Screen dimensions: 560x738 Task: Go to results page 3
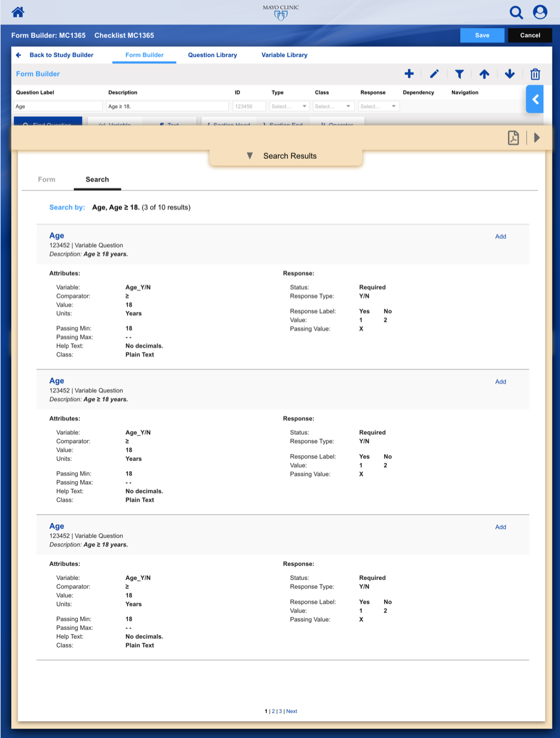click(280, 711)
